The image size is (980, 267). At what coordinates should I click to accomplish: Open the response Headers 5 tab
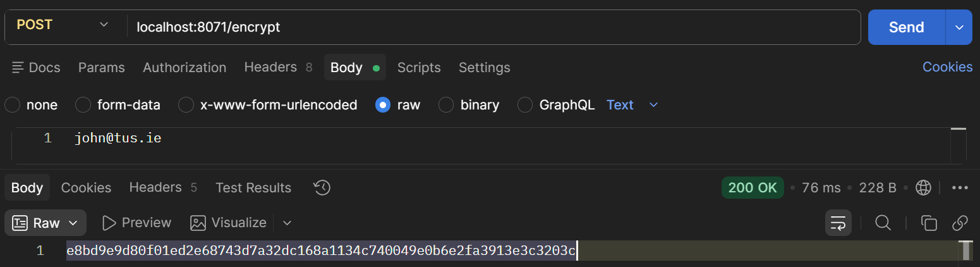[163, 187]
